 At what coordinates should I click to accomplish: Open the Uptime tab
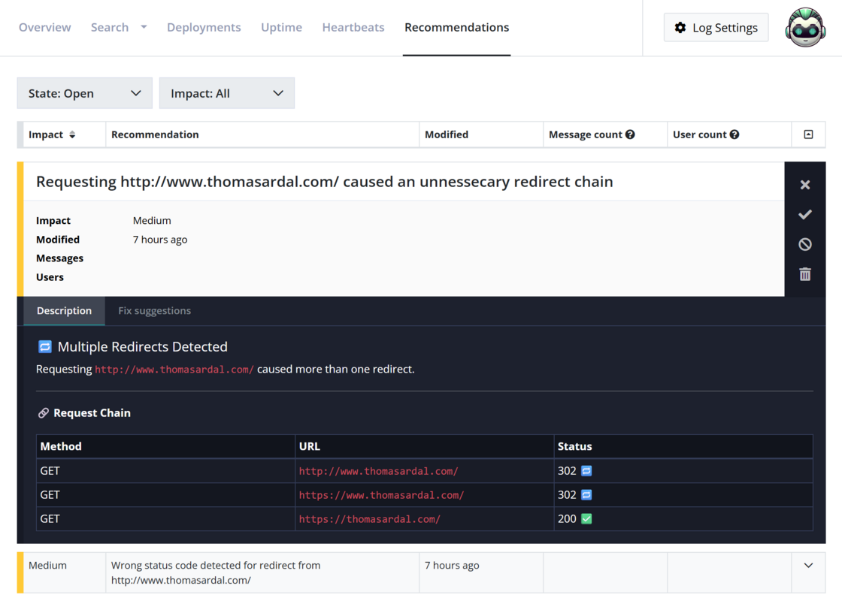click(281, 27)
